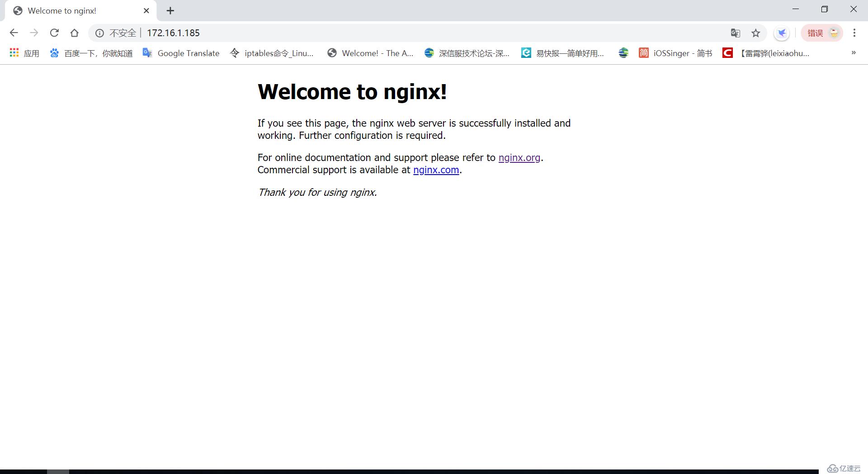Open the Welcome! - The A... bookmark
The width and height of the screenshot is (868, 474).
[370, 53]
